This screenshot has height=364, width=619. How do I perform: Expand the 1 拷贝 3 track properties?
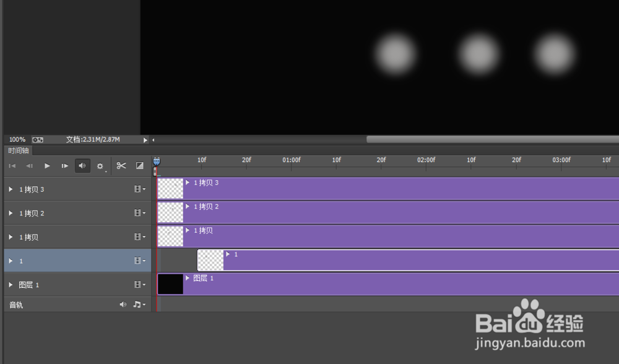(x=11, y=189)
